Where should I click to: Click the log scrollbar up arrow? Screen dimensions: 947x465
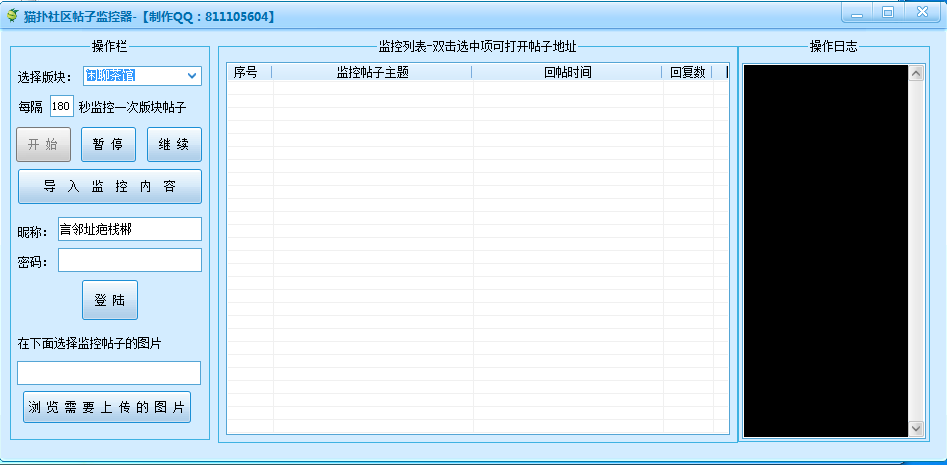point(916,74)
